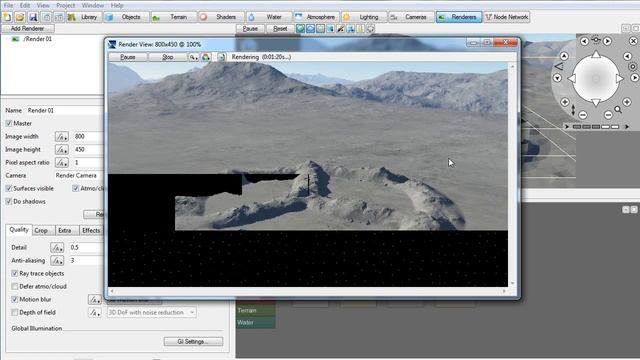Open the Window menu
640x360 pixels.
coord(93,5)
